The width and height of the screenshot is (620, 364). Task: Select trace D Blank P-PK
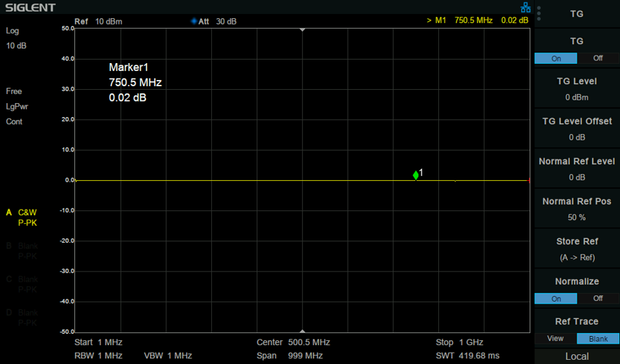point(22,318)
